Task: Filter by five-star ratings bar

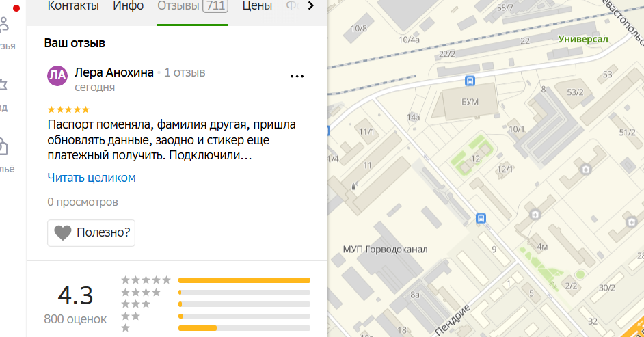Action: tap(244, 280)
